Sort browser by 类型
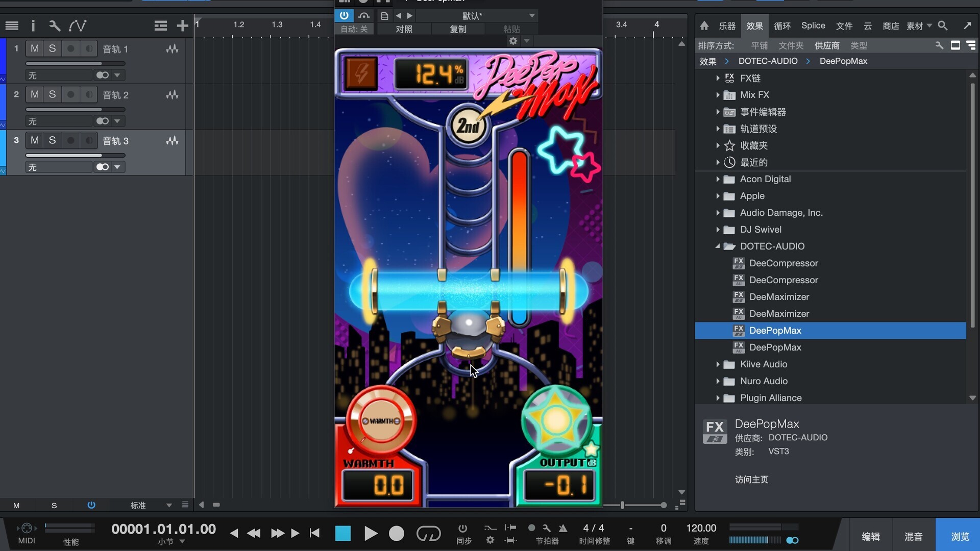The width and height of the screenshot is (980, 551). coord(859,45)
